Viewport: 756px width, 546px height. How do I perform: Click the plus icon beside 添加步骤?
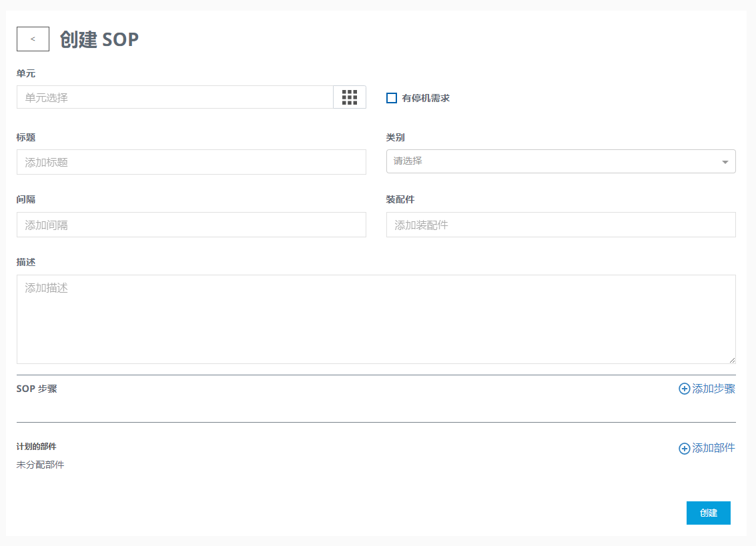(x=684, y=389)
